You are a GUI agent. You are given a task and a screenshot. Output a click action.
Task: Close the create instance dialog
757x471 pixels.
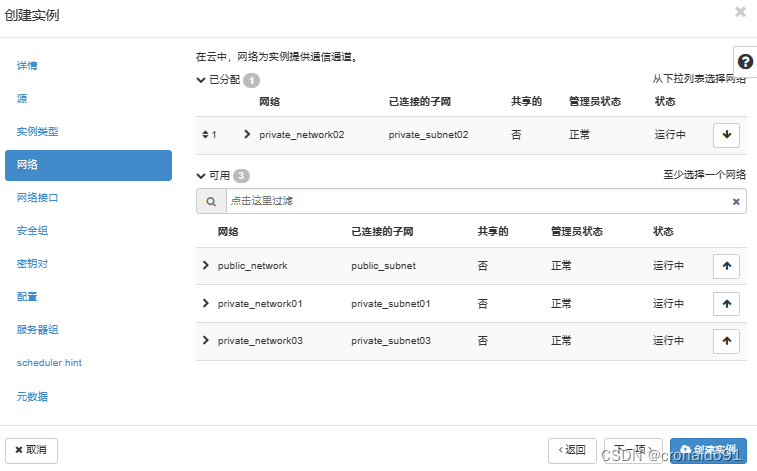740,12
